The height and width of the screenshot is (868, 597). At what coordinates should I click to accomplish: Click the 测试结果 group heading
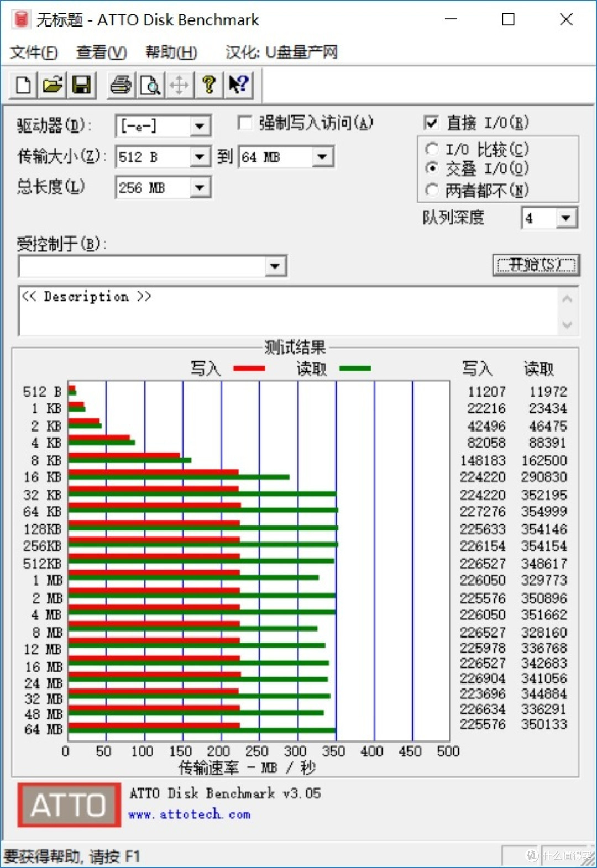click(x=295, y=348)
